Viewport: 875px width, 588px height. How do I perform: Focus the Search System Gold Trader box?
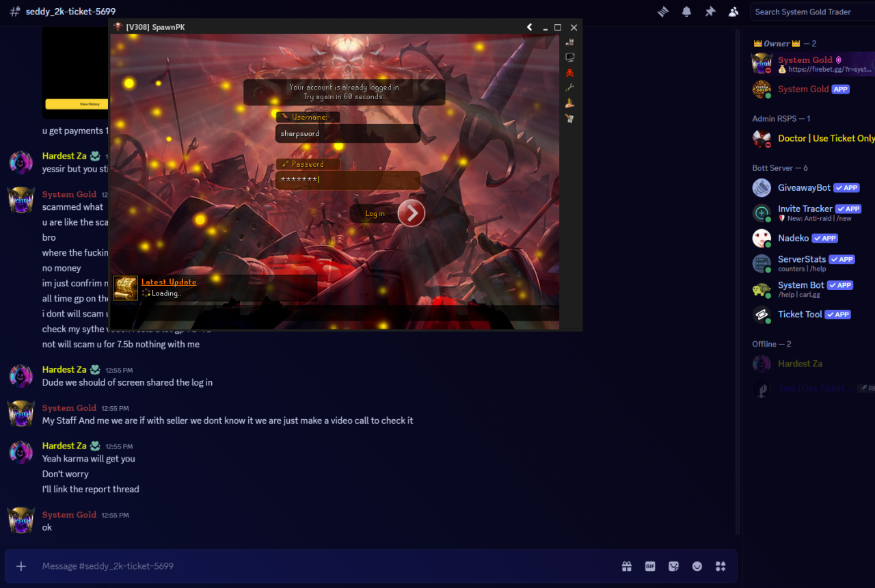pos(812,12)
